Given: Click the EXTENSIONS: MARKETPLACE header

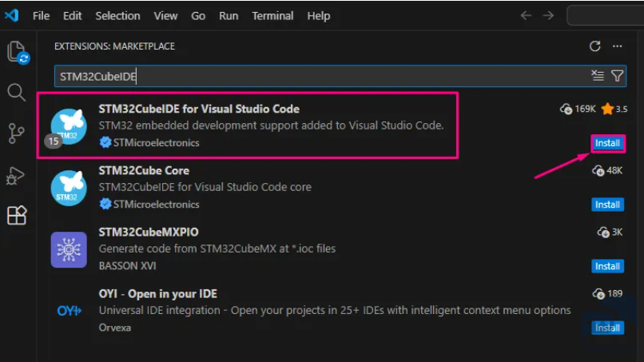Looking at the screenshot, I should tap(114, 46).
